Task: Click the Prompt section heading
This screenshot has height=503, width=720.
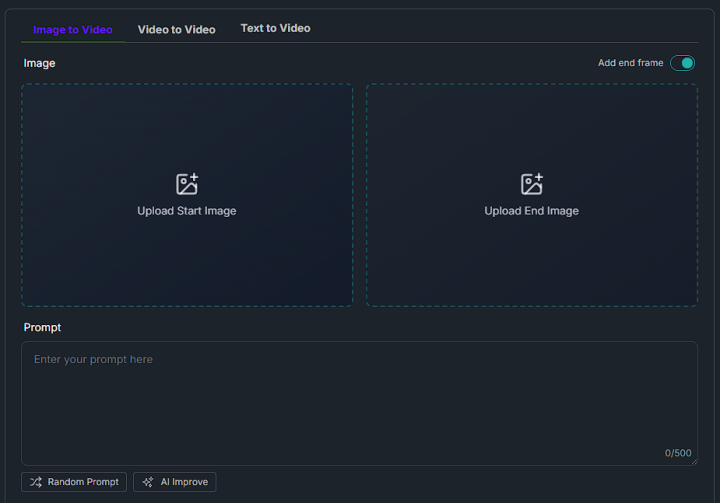Action: click(x=43, y=327)
